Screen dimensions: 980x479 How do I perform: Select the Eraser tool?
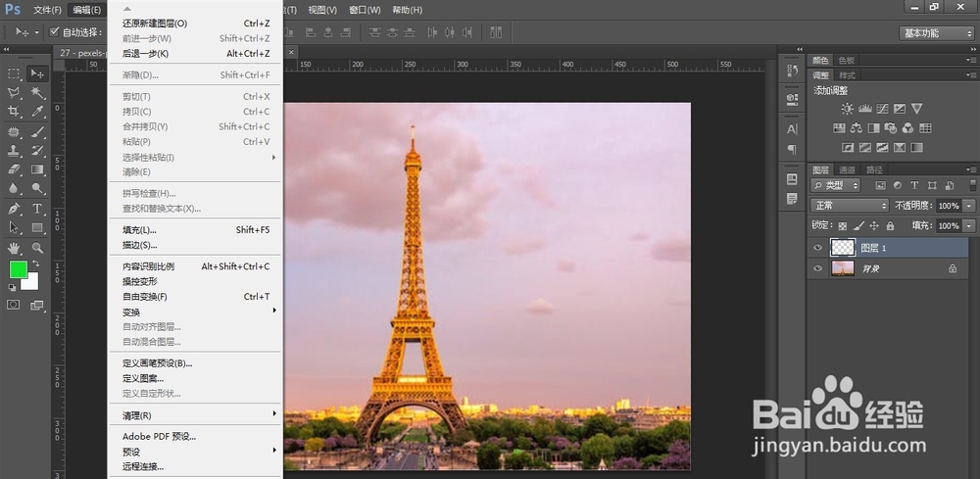point(13,169)
